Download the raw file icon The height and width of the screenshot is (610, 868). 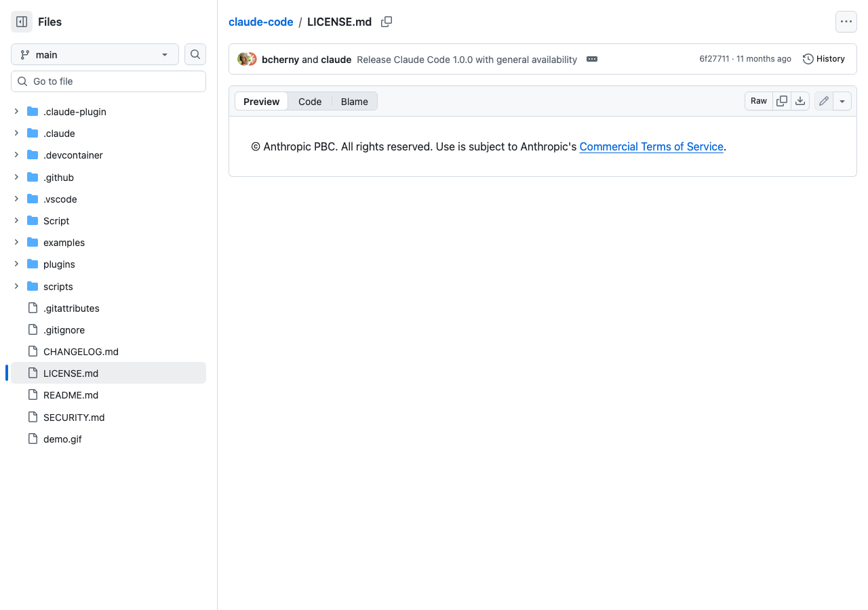[800, 101]
